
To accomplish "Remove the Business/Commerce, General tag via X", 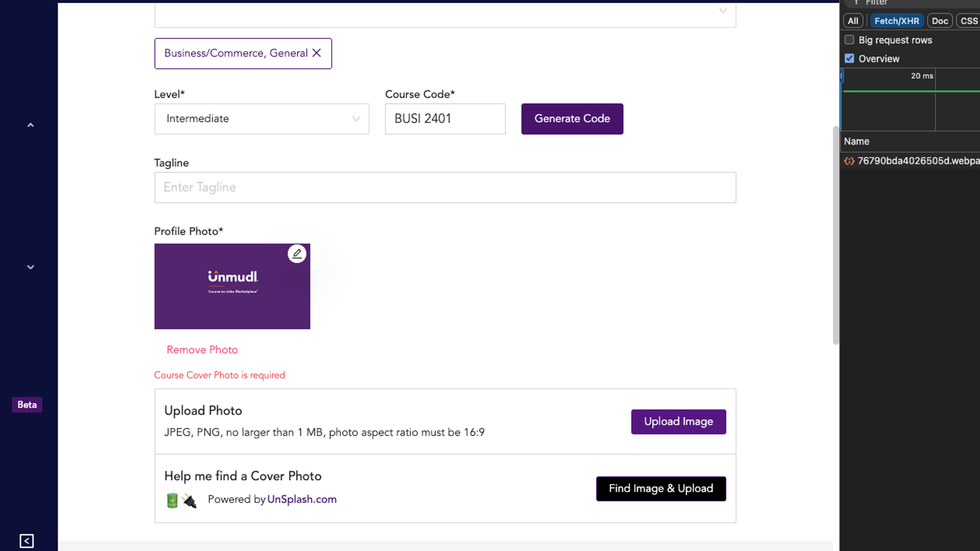I will pos(316,53).
